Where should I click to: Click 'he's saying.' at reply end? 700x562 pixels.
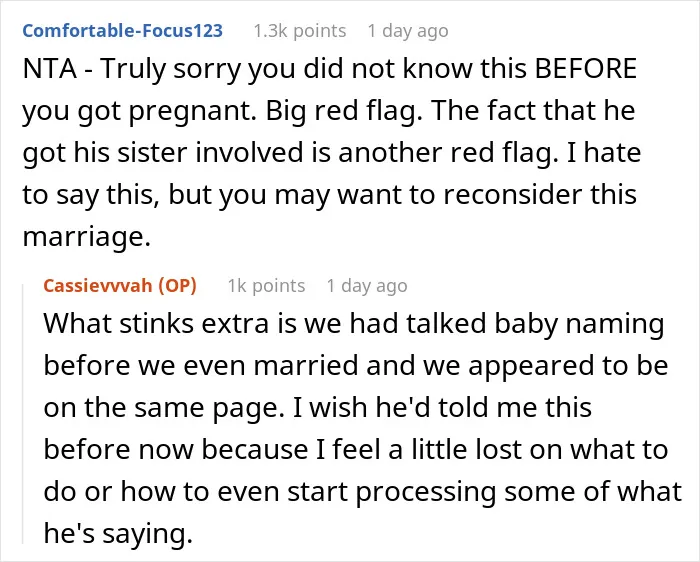click(x=118, y=533)
